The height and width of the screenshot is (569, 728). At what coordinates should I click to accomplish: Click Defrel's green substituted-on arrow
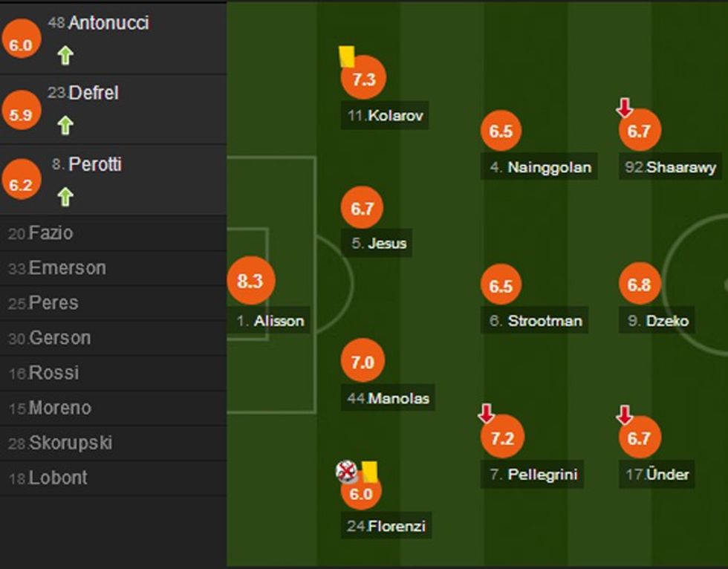pyautogui.click(x=65, y=126)
